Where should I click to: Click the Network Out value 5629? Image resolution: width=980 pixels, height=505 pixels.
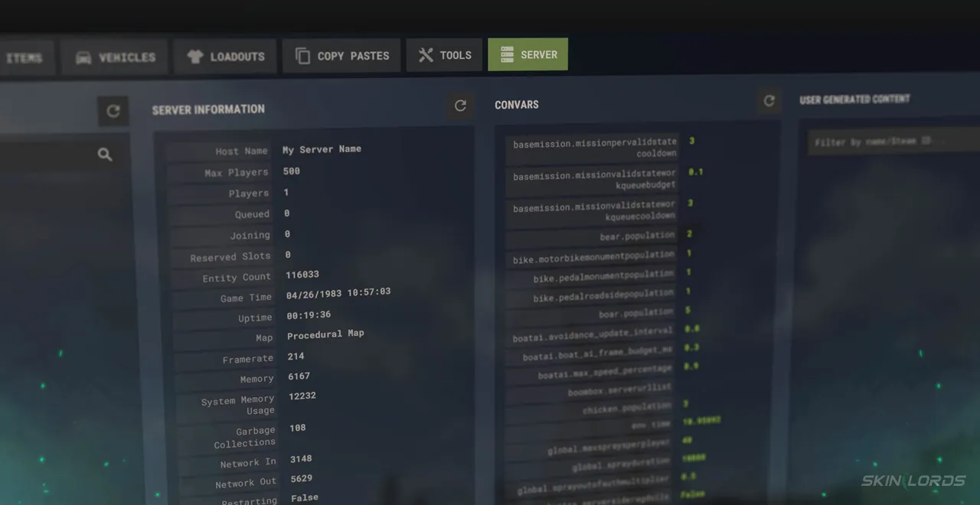click(301, 479)
